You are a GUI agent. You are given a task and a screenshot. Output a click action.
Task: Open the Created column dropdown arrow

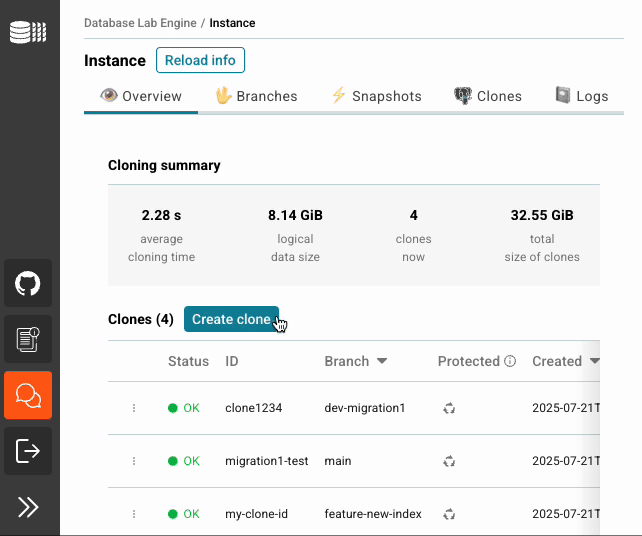pyautogui.click(x=595, y=361)
